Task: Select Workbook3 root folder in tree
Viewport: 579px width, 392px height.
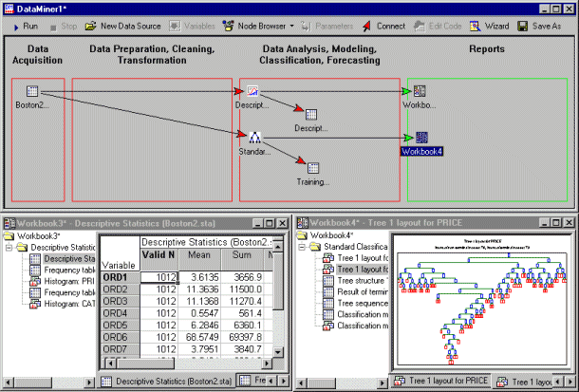Action: coord(32,235)
